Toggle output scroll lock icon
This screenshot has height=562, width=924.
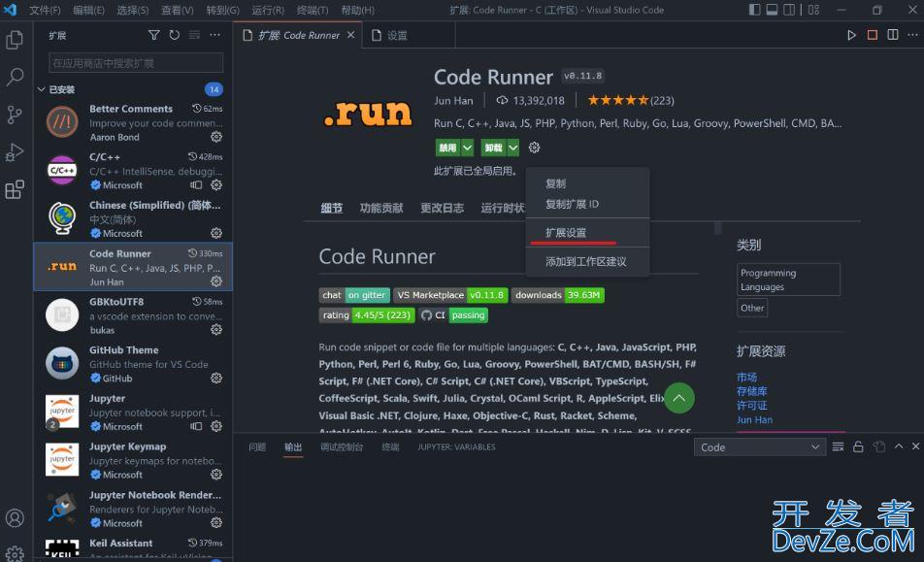(x=858, y=447)
